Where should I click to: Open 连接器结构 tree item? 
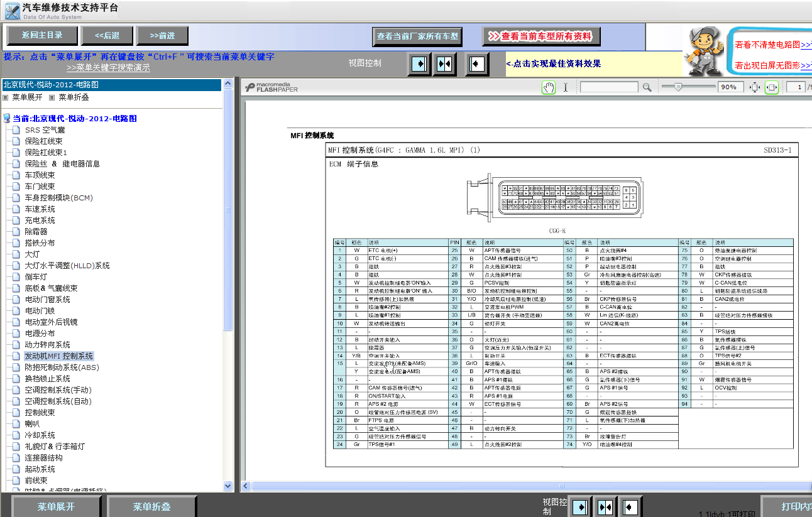pos(43,458)
